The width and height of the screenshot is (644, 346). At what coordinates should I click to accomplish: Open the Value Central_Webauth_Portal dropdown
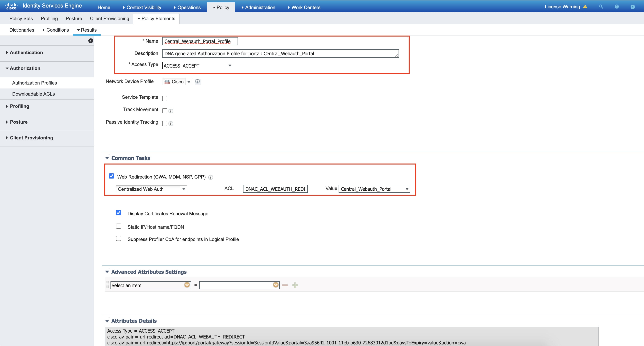374,189
